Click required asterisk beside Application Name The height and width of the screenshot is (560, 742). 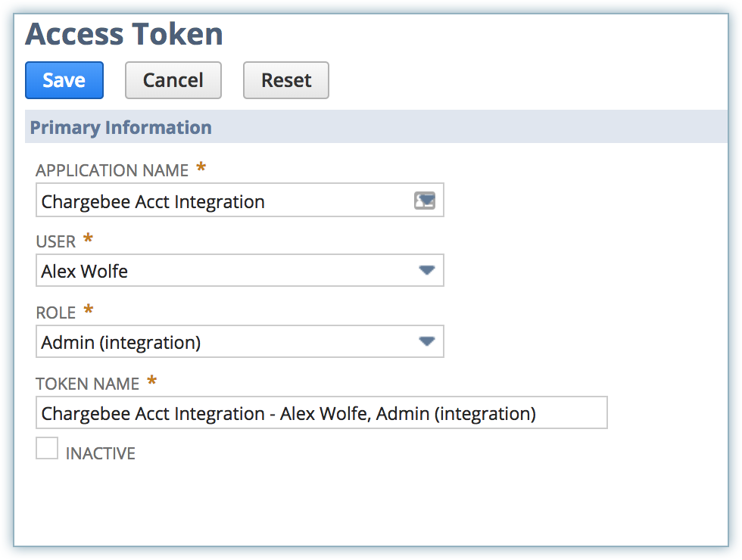[201, 167]
